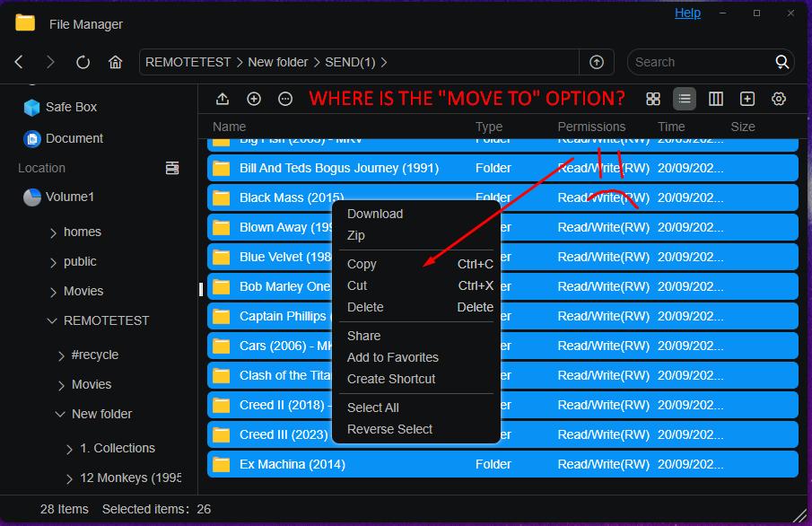This screenshot has width=812, height=526.
Task: Sort by the Size column header
Action: 743,127
